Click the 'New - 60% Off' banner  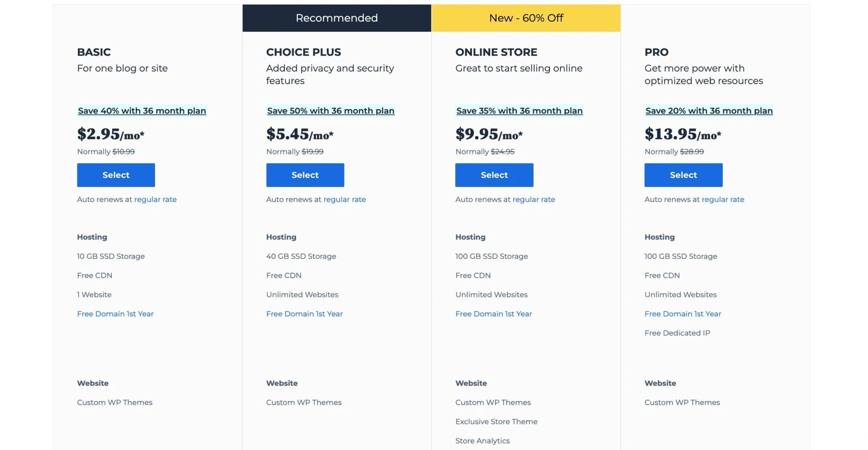point(526,18)
